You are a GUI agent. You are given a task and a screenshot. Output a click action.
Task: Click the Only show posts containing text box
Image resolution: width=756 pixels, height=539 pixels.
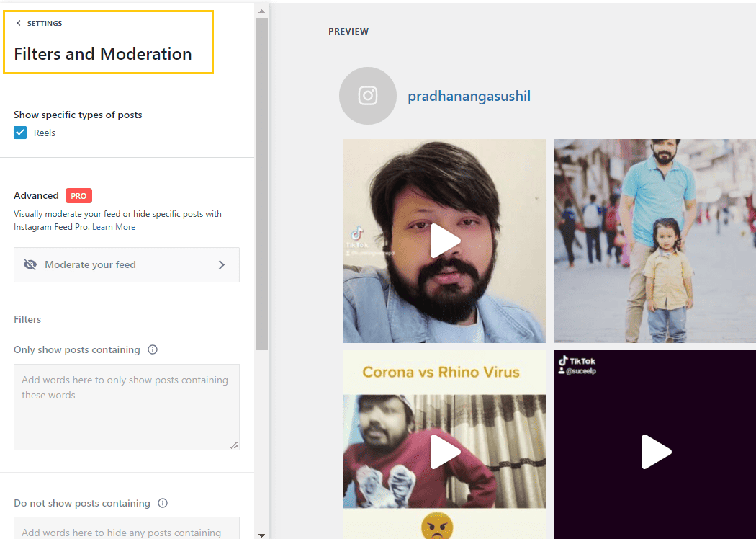[x=126, y=406]
